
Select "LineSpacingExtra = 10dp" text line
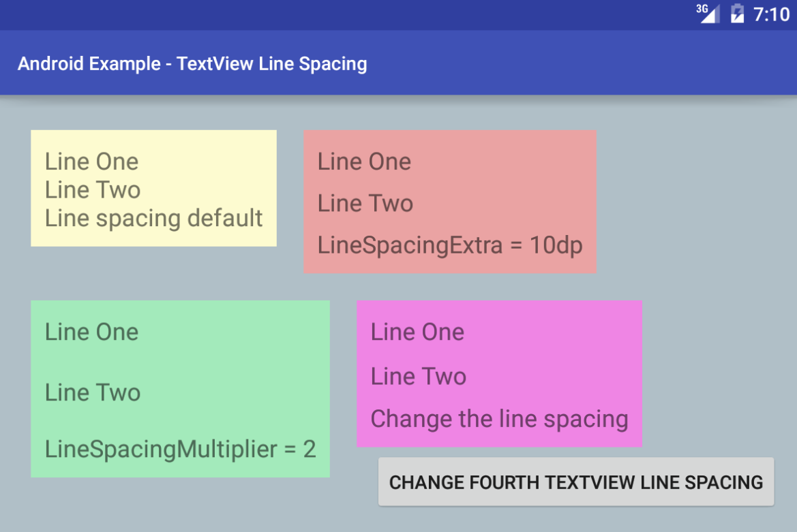click(x=450, y=246)
